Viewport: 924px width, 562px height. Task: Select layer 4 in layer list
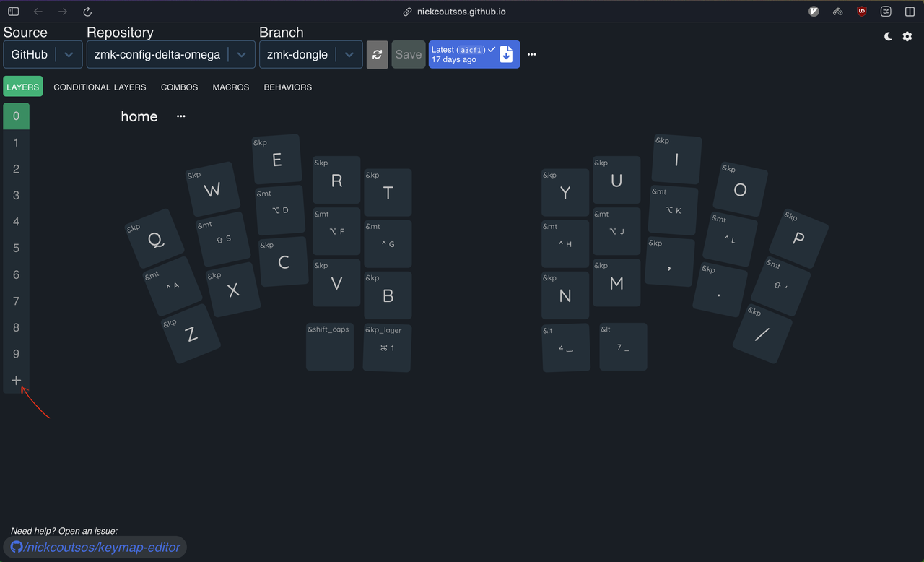(x=17, y=222)
